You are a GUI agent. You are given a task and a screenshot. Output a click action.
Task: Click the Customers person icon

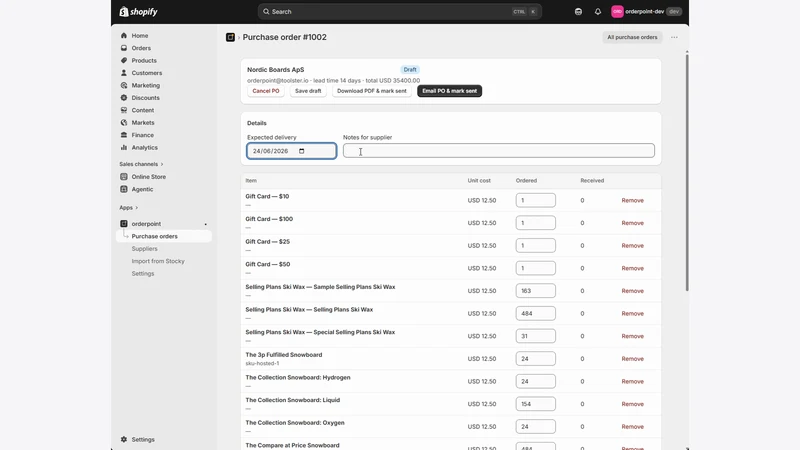coord(123,73)
